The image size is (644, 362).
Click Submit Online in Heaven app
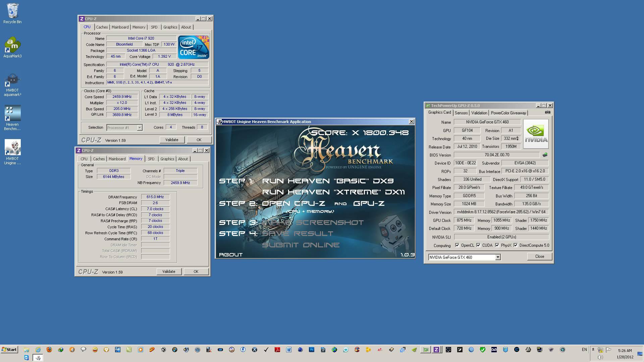pos(301,245)
